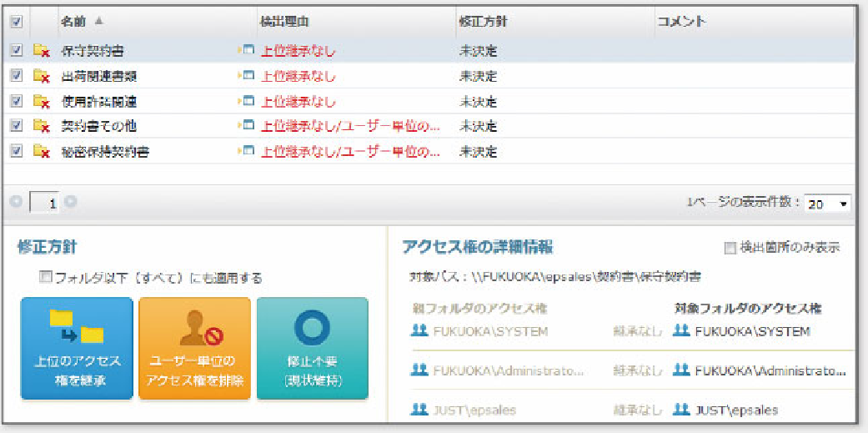868x433 pixels.
Task: Select folder name 使用許諾関連
Action: point(98,101)
